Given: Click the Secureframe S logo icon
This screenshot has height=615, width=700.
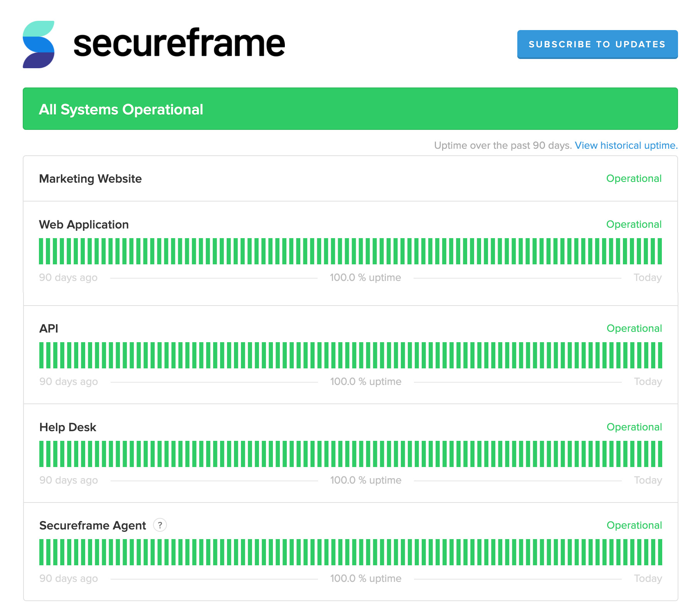Looking at the screenshot, I should pos(39,44).
